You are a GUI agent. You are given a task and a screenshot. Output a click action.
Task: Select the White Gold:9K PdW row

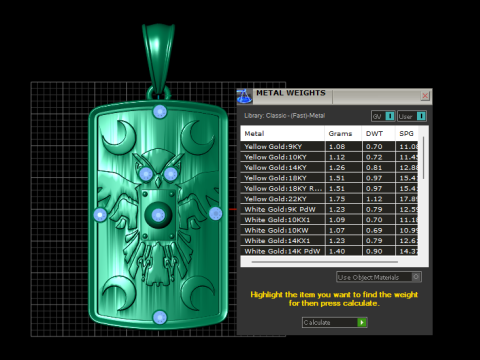pyautogui.click(x=329, y=209)
